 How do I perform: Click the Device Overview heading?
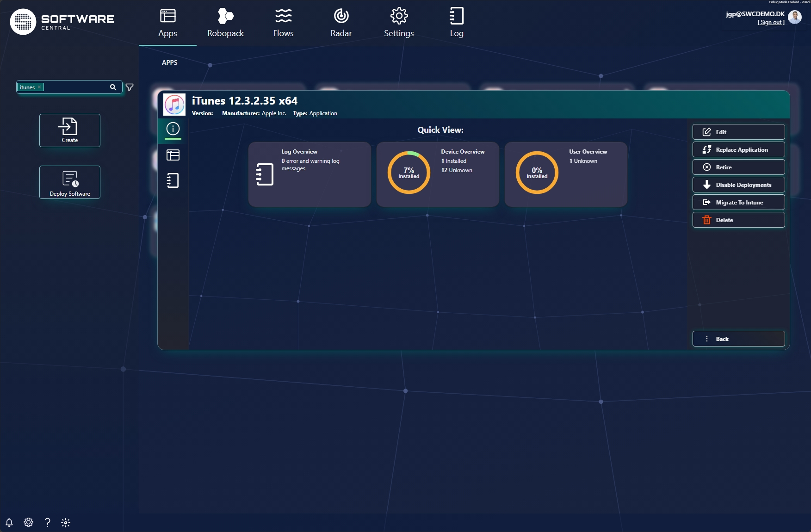tap(463, 152)
